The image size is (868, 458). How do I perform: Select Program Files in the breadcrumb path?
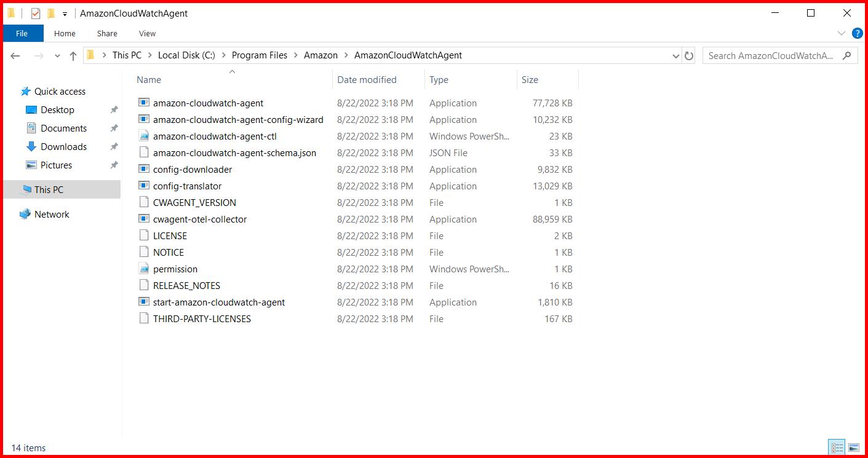coord(259,55)
